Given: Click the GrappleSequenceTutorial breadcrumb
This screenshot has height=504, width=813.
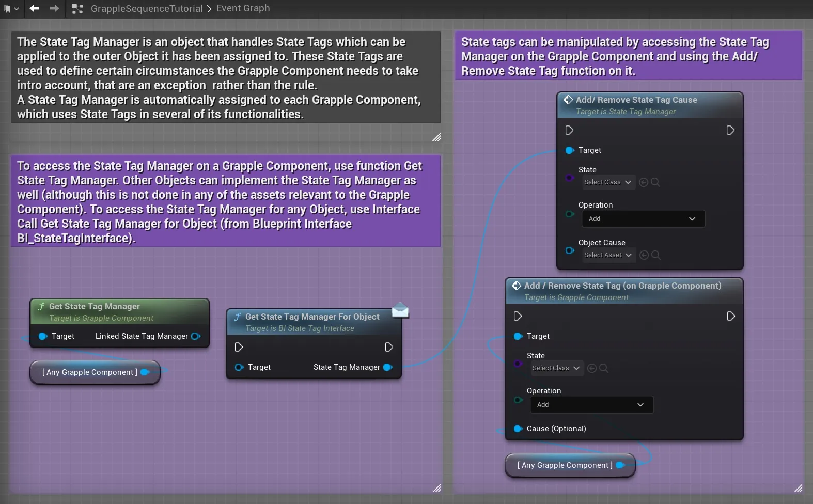Looking at the screenshot, I should (x=147, y=8).
